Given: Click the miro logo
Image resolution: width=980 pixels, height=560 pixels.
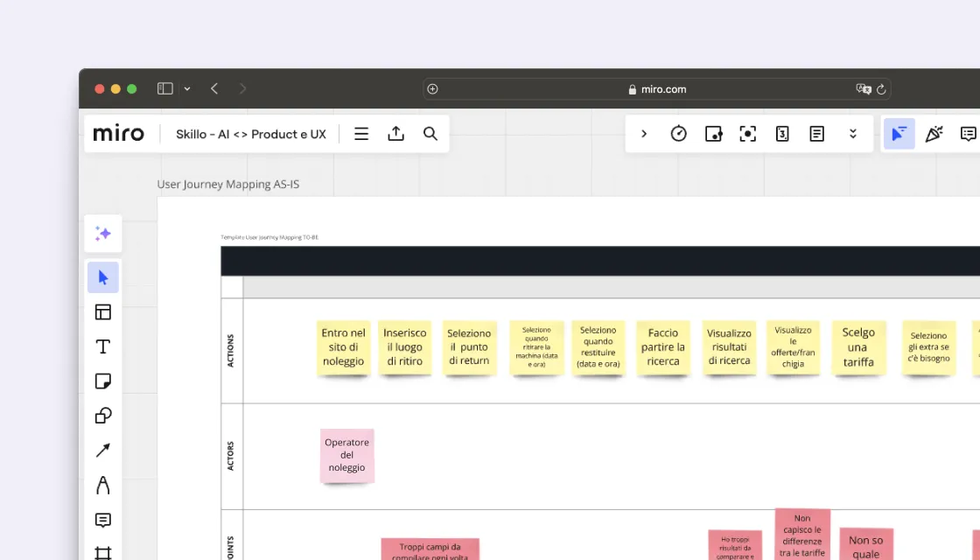Looking at the screenshot, I should [x=119, y=133].
